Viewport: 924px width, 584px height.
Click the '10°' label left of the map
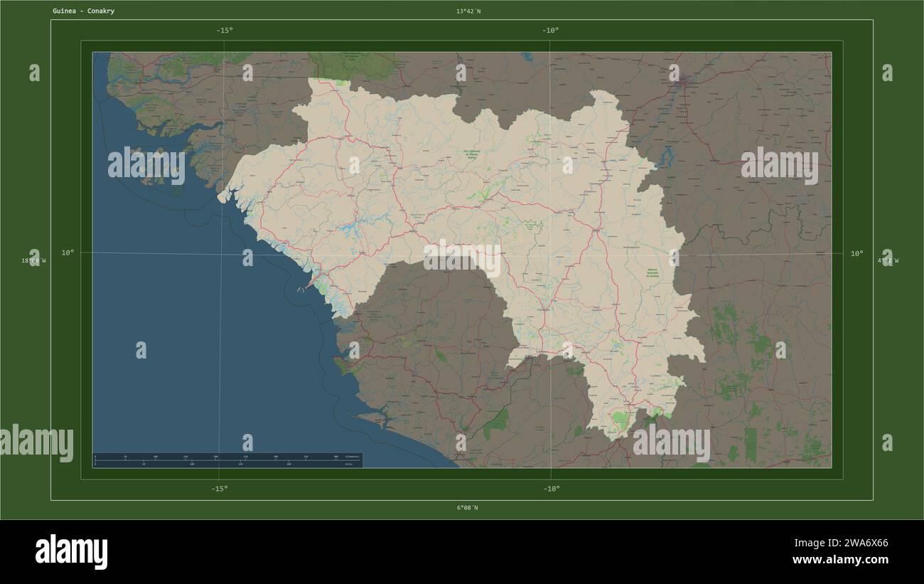(x=67, y=253)
